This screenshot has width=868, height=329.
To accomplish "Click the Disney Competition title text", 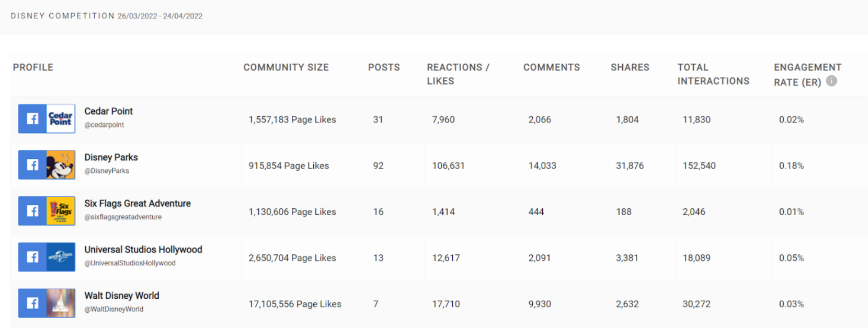I will [63, 16].
